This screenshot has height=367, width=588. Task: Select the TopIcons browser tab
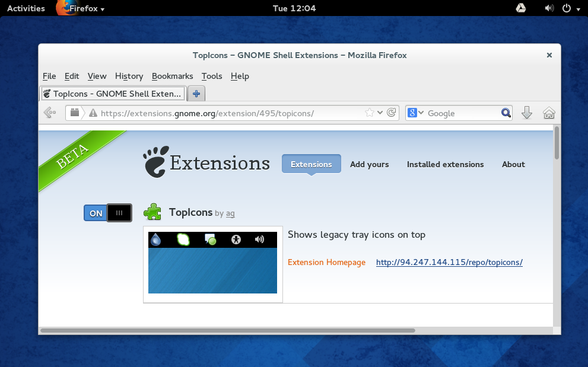[113, 94]
